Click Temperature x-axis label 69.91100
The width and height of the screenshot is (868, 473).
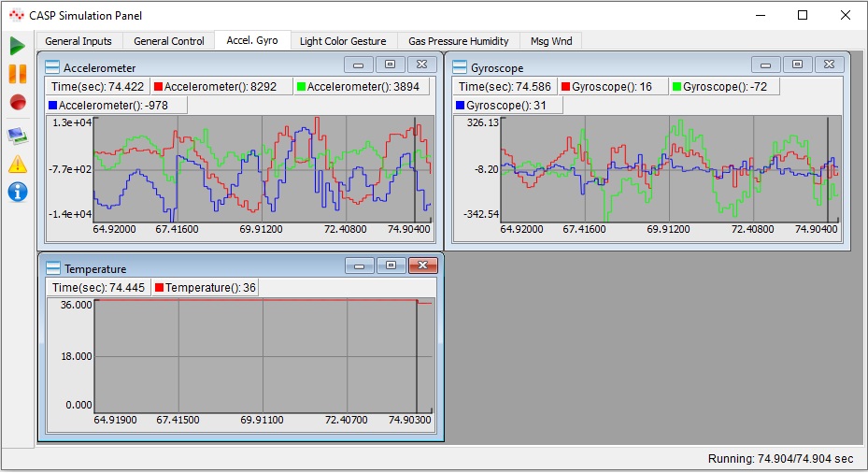262,420
